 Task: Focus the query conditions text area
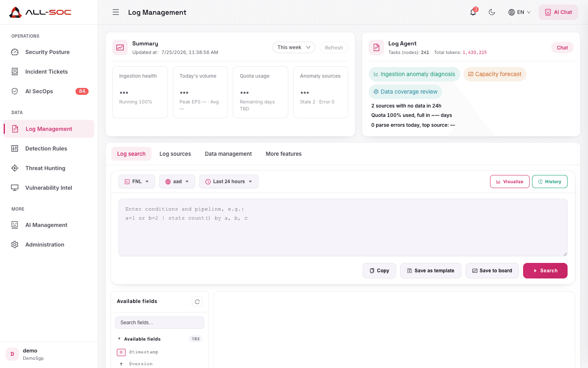[343, 227]
